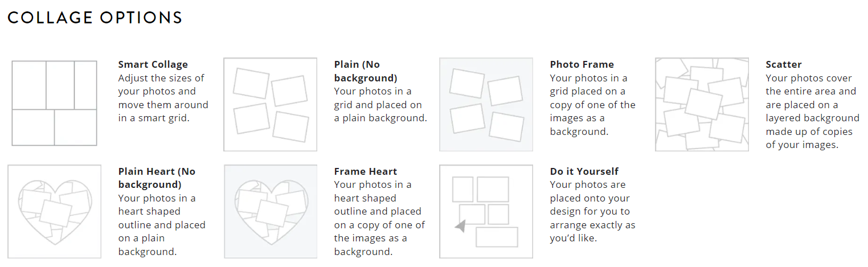Image resolution: width=868 pixels, height=267 pixels.
Task: Click the Frame Heart description paragraph
Action: click(379, 218)
